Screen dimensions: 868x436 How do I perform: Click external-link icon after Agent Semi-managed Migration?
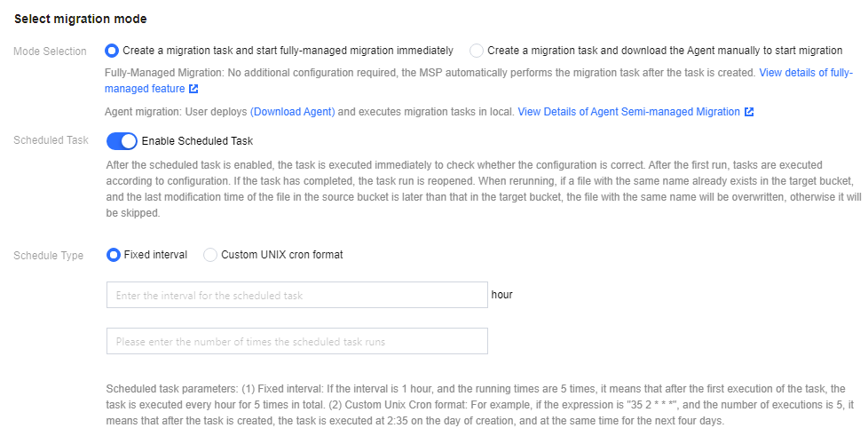[x=749, y=112]
